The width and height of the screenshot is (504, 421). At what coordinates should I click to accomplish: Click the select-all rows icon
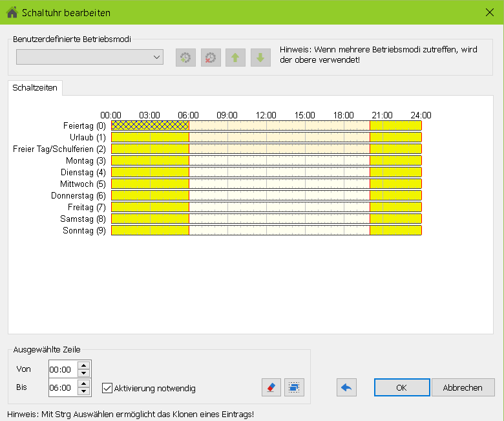point(294,387)
